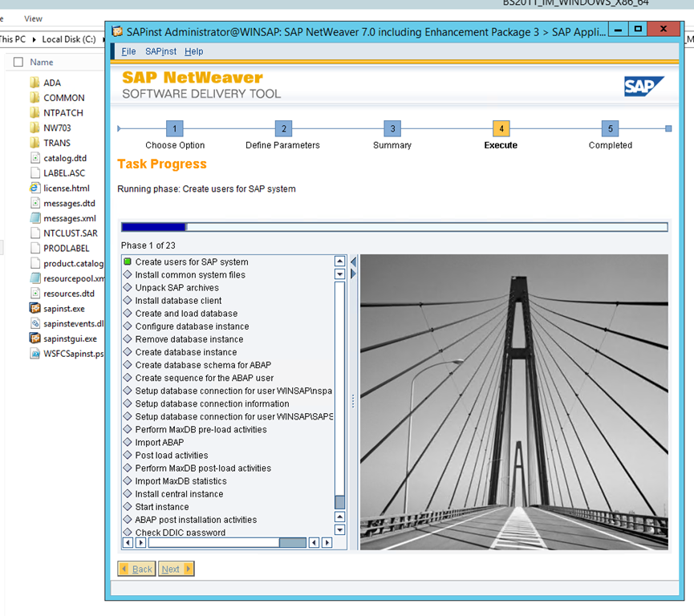Toggle the select-all checkbox beside Name
This screenshot has width=694, height=616.
coord(18,63)
